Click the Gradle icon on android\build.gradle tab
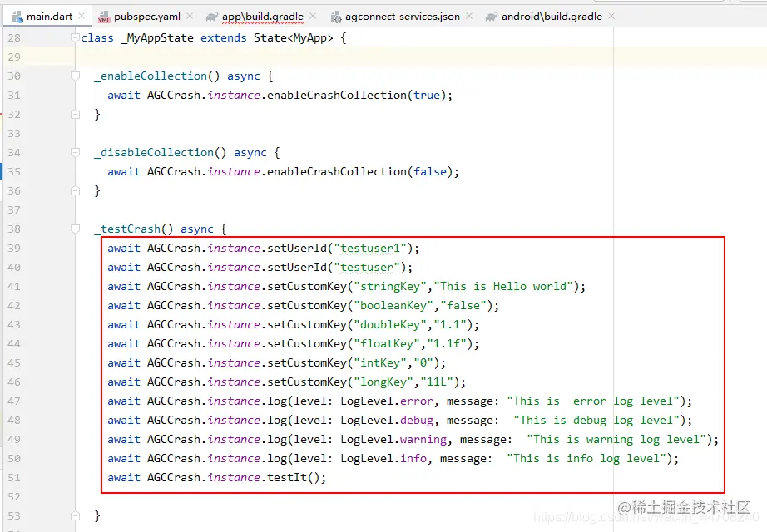 [x=491, y=17]
